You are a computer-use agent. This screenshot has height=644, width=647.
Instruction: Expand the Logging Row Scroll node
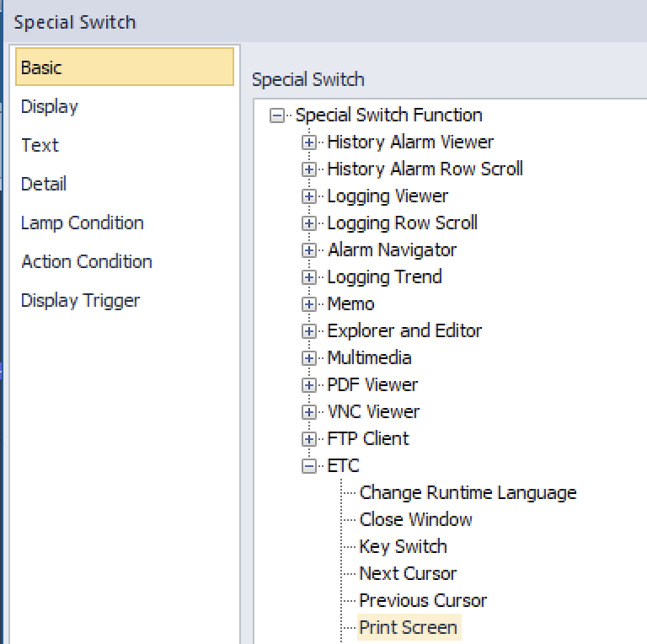(308, 223)
